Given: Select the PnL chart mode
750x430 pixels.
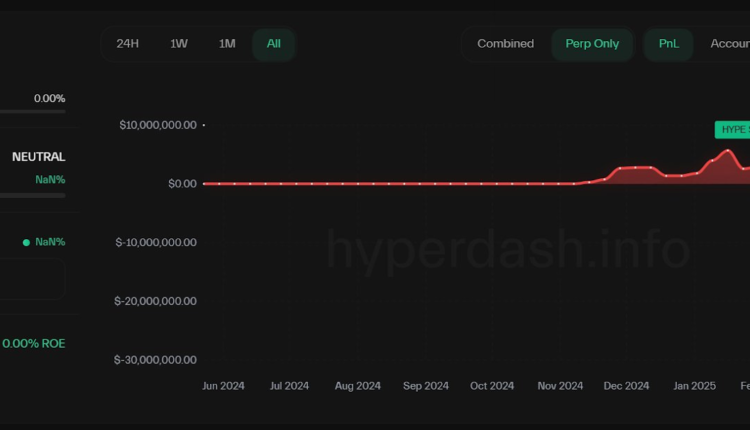Looking at the screenshot, I should coord(668,44).
